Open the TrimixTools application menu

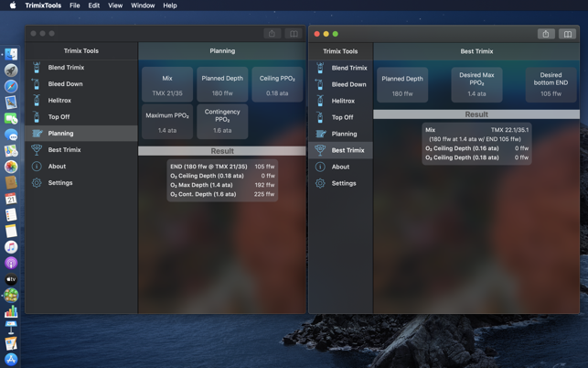(43, 5)
